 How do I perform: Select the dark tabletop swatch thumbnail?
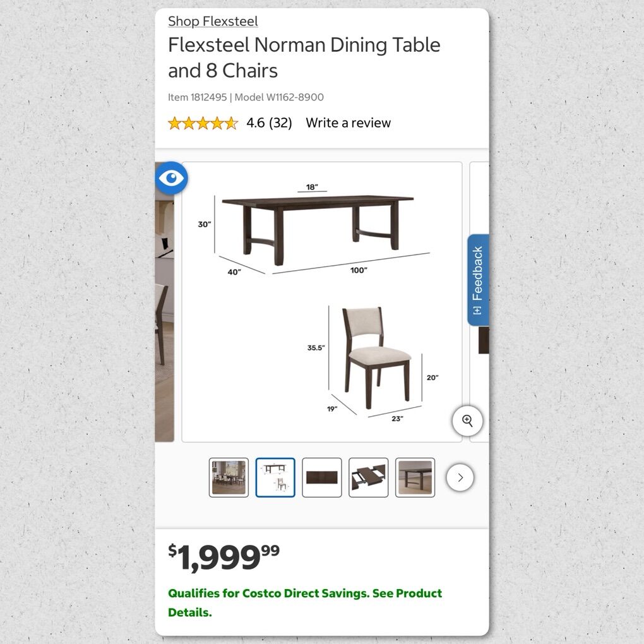pos(322,477)
